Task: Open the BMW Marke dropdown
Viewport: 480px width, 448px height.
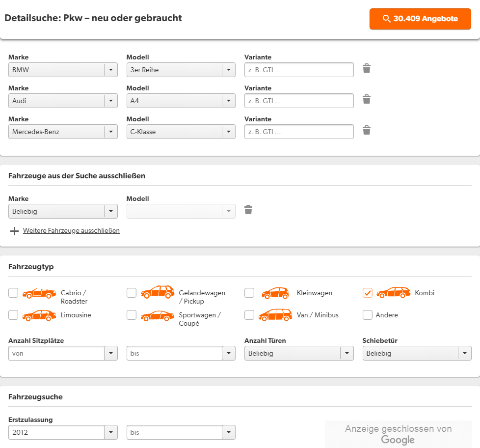Action: [x=63, y=70]
